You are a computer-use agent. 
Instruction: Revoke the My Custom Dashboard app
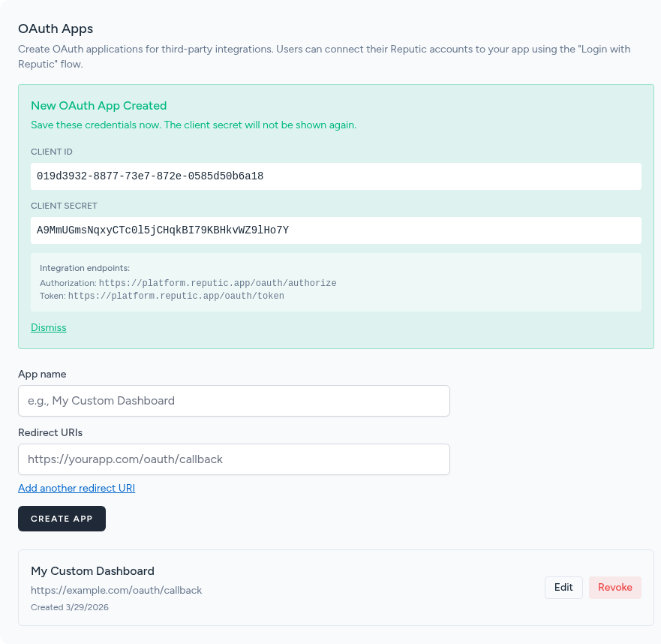pos(614,587)
